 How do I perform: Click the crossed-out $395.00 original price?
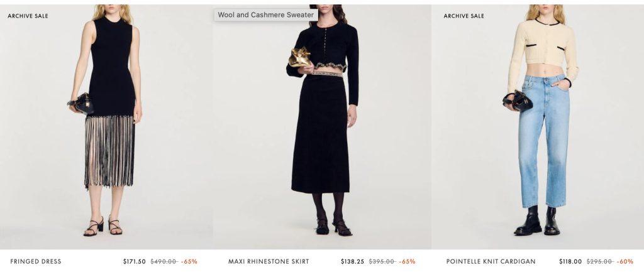click(382, 261)
